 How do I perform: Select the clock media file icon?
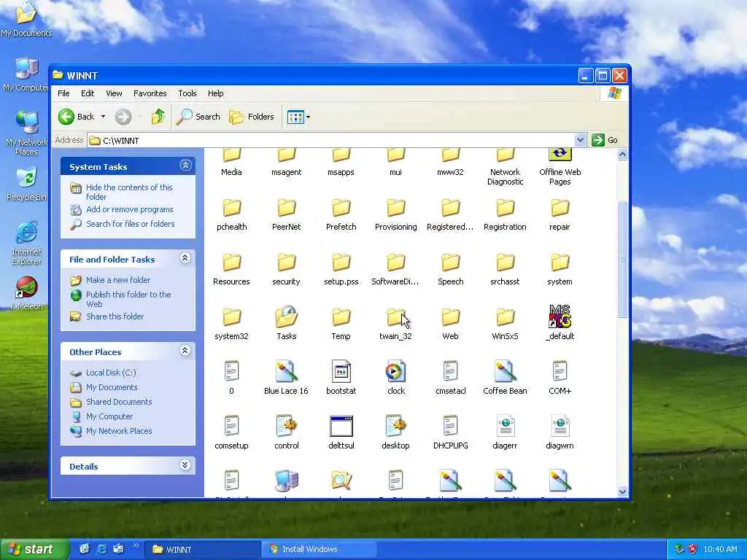click(x=395, y=372)
